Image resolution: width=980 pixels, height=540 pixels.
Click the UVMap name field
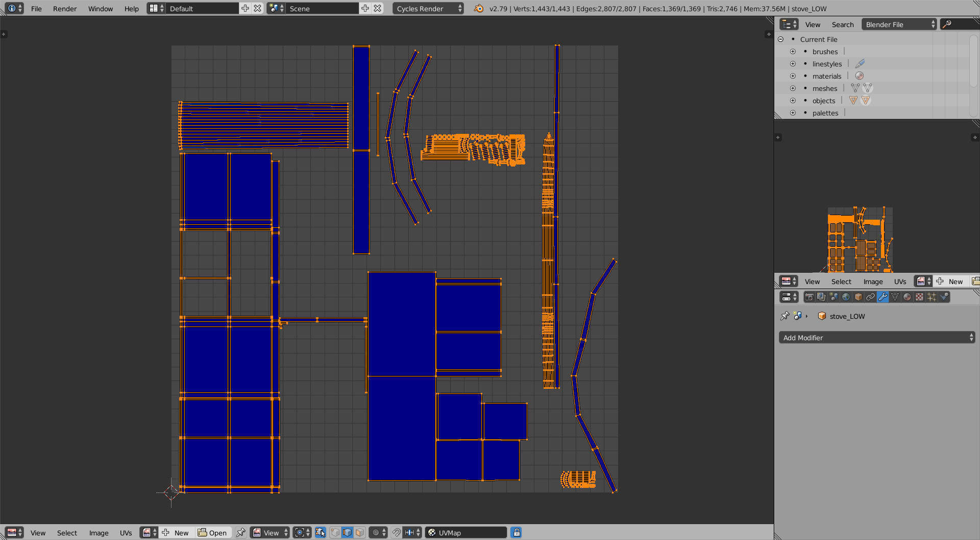pyautogui.click(x=467, y=533)
